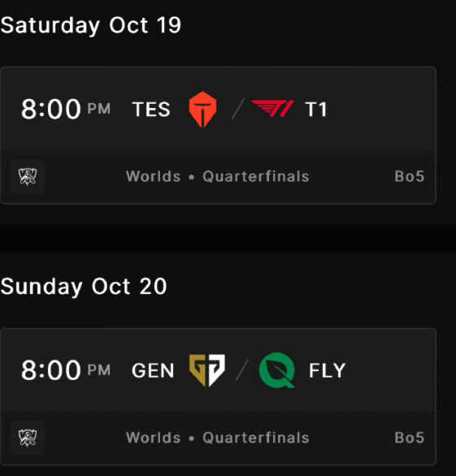The image size is (456, 476).
Task: Select the FLY team name
Action: click(328, 370)
